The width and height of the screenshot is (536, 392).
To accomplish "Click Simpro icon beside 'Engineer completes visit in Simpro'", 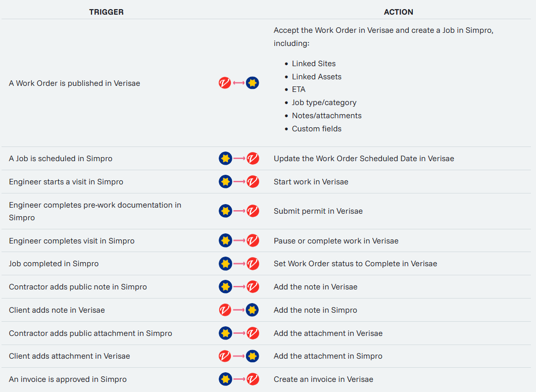I will pyautogui.click(x=225, y=241).
